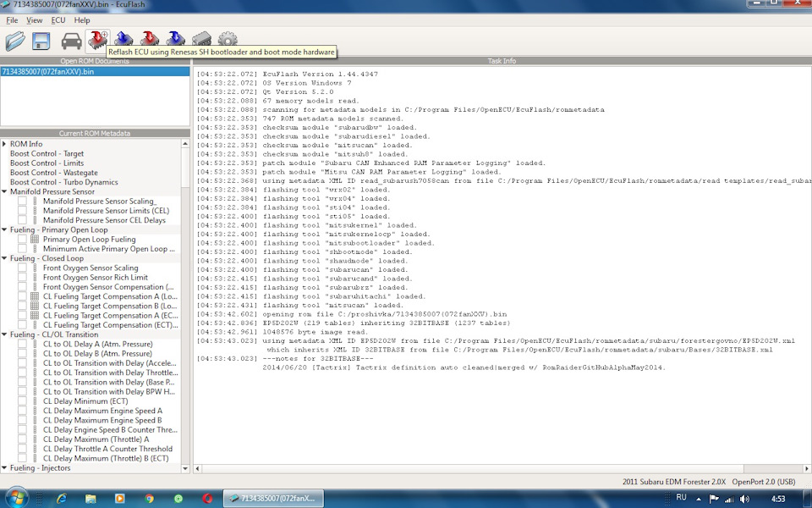Click icon for CL Fueling Target Compensation A (EC...
This screenshot has height=508, width=812.
[x=35, y=316]
